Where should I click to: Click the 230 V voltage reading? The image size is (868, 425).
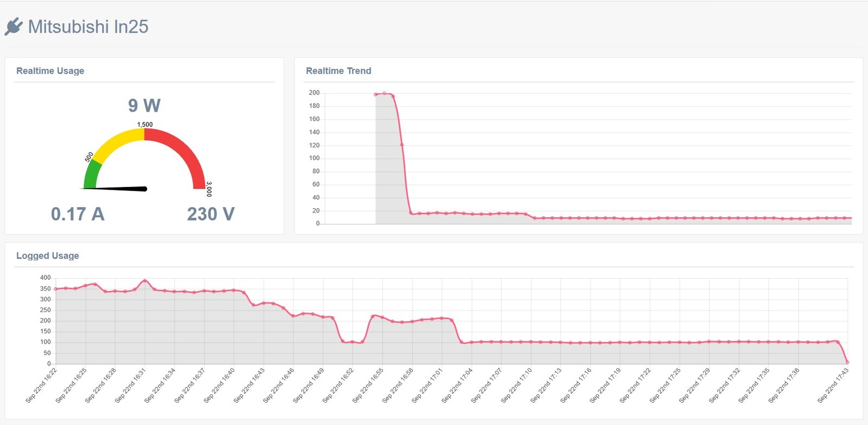click(211, 214)
